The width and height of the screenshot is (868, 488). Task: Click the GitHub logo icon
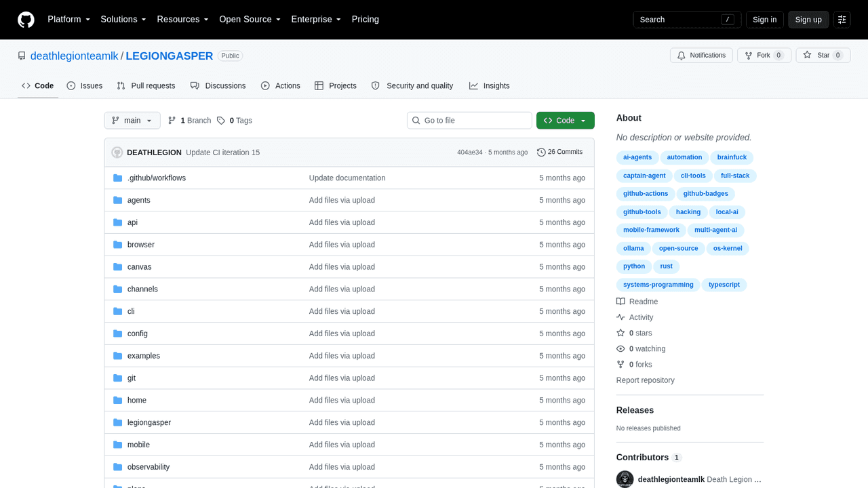tap(26, 20)
